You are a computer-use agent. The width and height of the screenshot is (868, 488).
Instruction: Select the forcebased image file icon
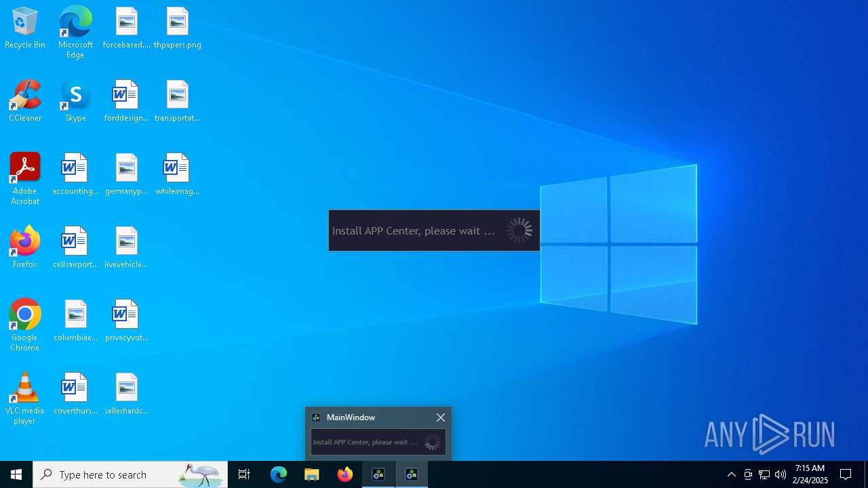tap(126, 28)
